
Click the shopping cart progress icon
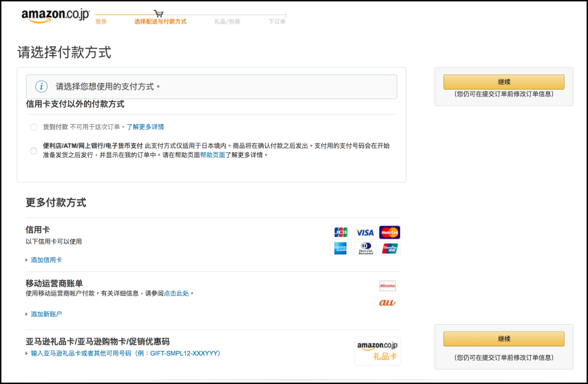point(159,13)
